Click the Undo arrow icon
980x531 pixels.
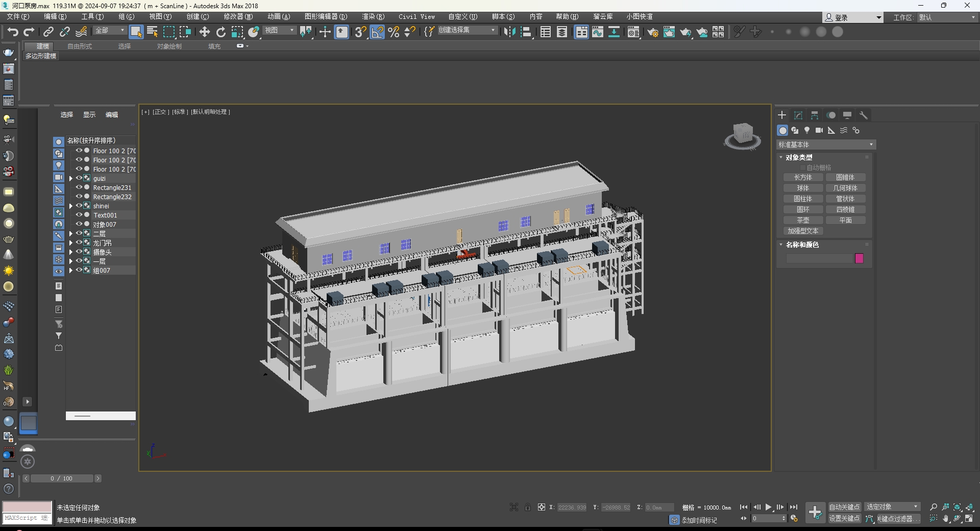tap(13, 32)
